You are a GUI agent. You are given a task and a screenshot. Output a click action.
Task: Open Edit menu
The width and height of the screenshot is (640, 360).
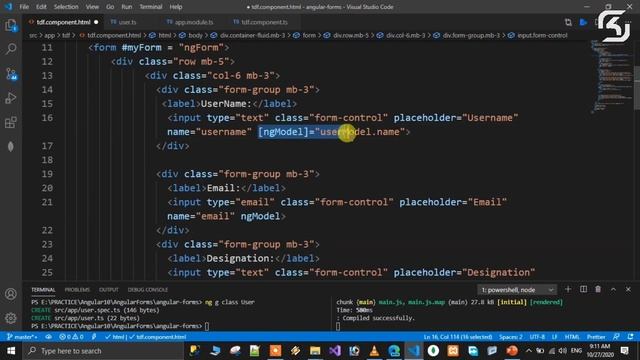point(41,7)
